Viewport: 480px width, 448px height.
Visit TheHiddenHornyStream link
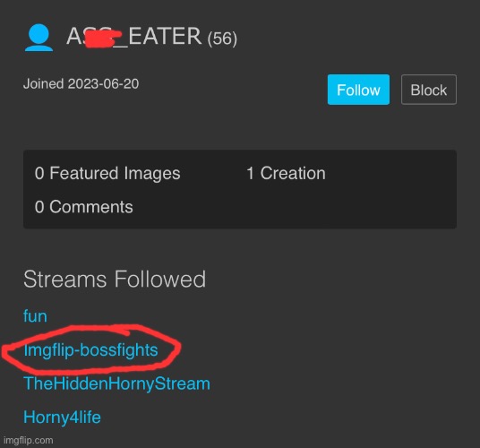click(116, 383)
